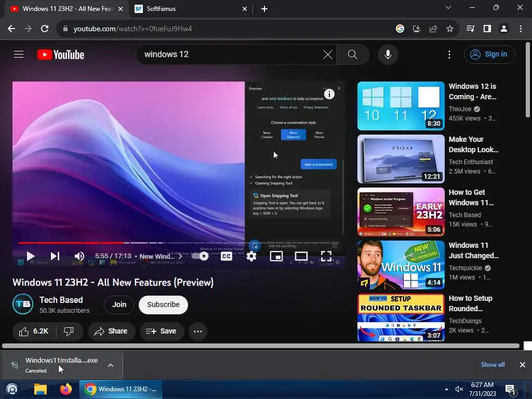Enable miniplayer mode
The height and width of the screenshot is (399, 532).
point(276,256)
